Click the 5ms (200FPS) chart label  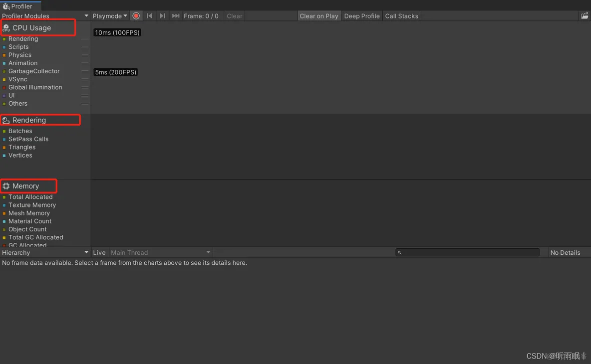pos(115,72)
